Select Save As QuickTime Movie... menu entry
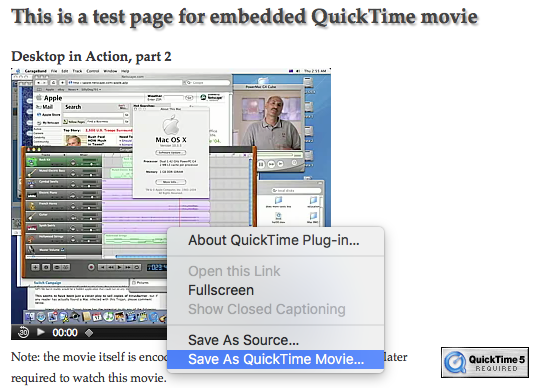 pos(276,359)
